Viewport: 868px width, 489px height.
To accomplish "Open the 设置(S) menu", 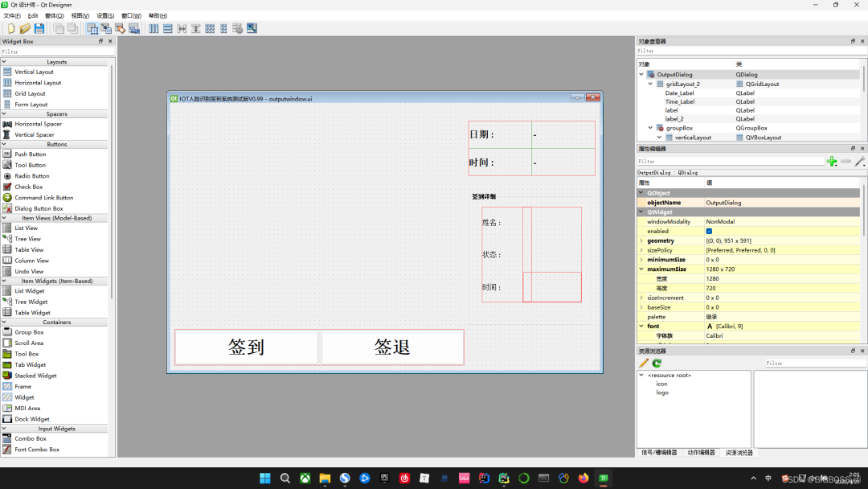I will coord(105,15).
